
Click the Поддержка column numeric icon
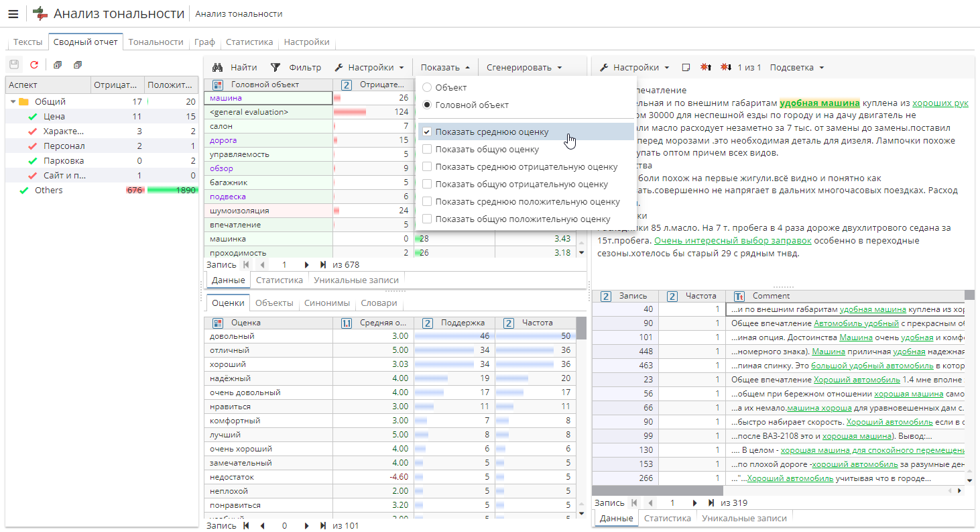click(x=428, y=323)
